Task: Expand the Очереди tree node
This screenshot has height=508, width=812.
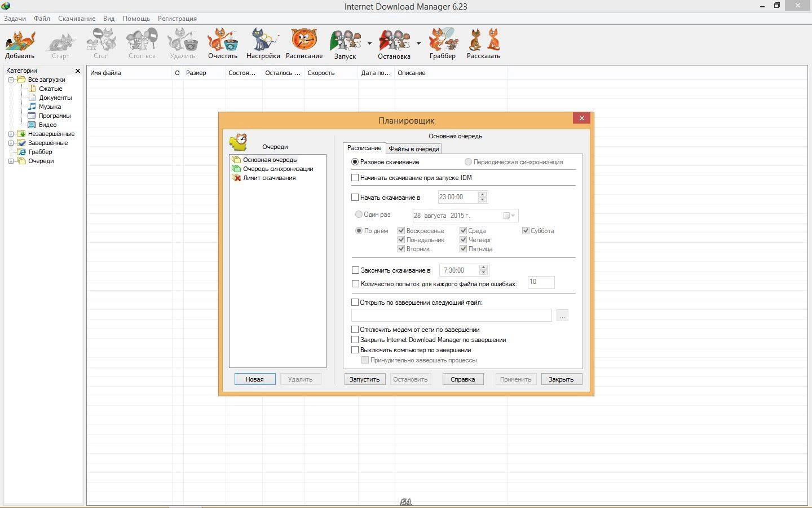Action: coord(11,161)
